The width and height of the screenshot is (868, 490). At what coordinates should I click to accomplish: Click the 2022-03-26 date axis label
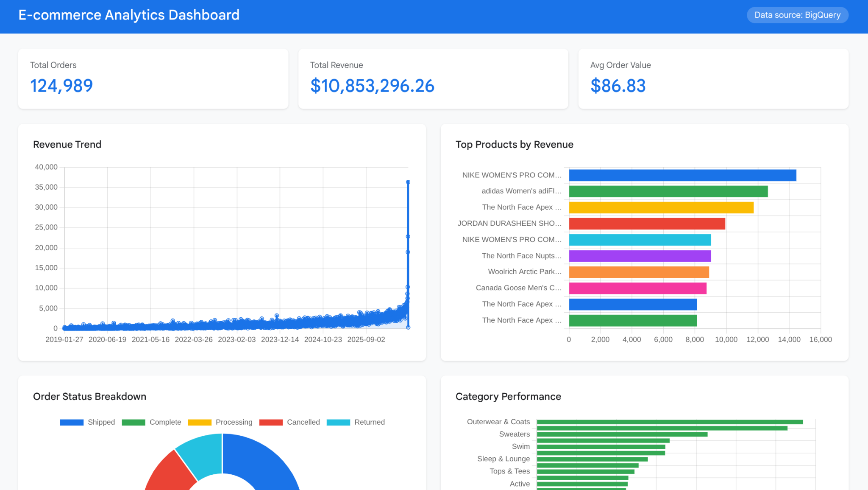[x=194, y=339]
